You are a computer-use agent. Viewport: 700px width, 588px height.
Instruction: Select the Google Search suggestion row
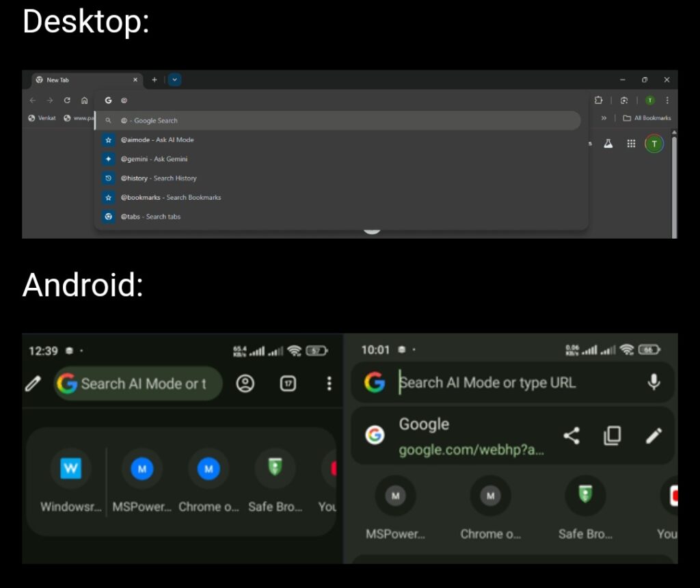tap(338, 120)
